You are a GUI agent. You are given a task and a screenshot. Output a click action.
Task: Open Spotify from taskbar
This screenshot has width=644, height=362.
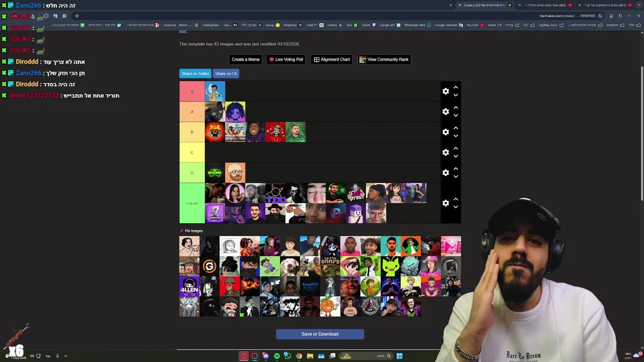(x=277, y=356)
